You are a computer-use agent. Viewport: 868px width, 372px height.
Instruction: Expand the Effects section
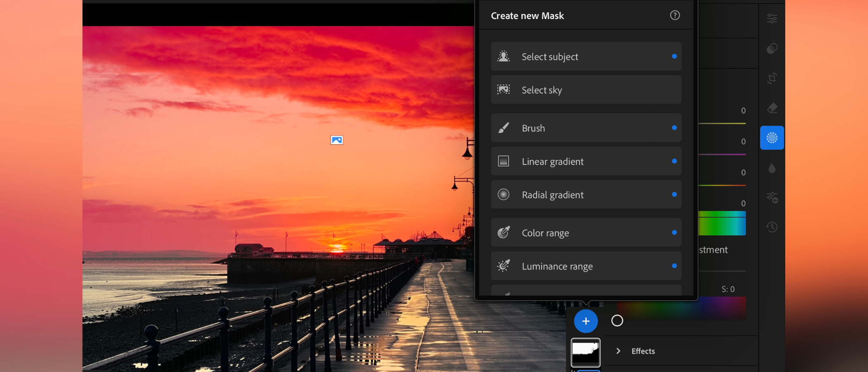coord(618,351)
